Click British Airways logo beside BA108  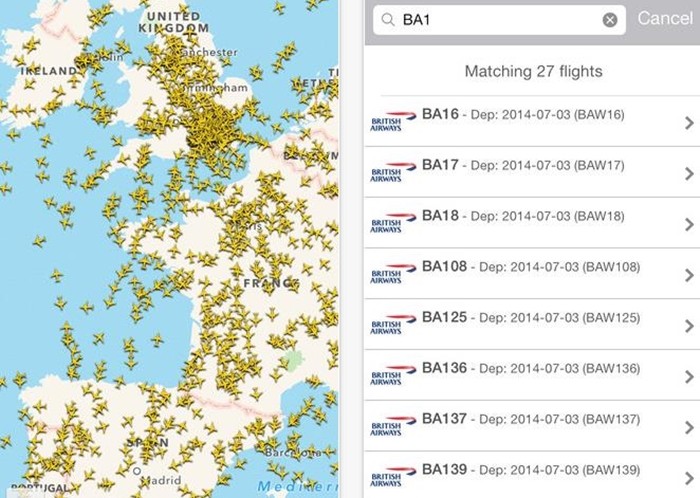[x=393, y=274]
